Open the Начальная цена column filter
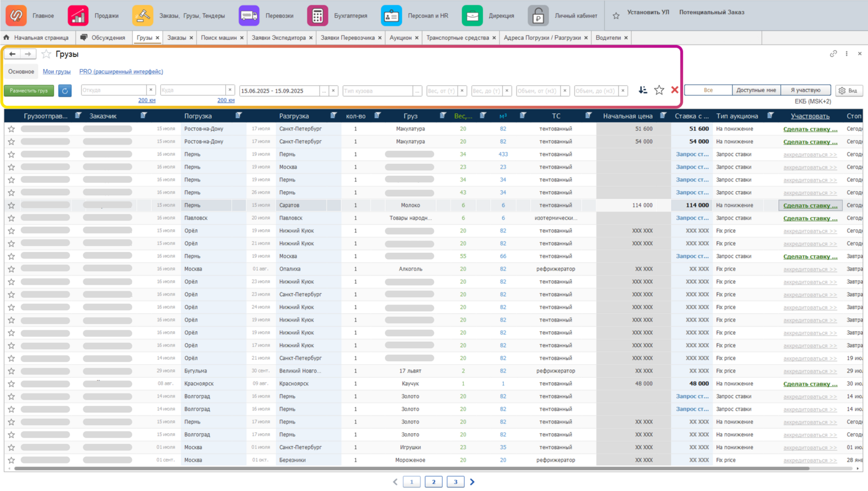The width and height of the screenshot is (868, 491). coord(663,115)
